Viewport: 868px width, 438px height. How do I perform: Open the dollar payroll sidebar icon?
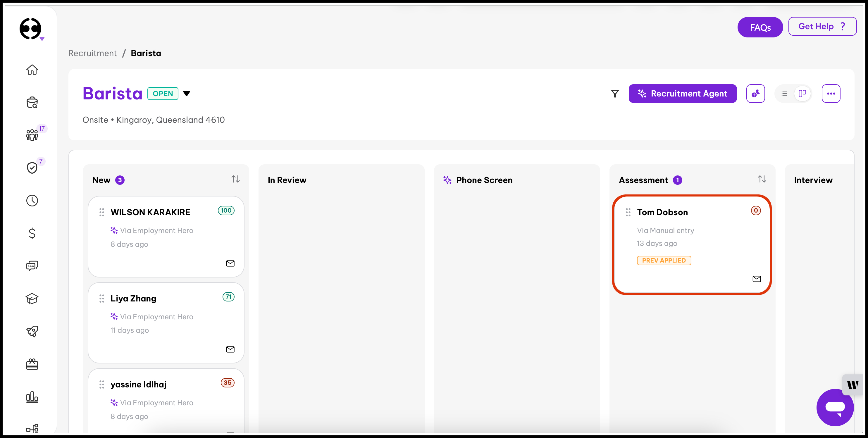click(x=32, y=233)
